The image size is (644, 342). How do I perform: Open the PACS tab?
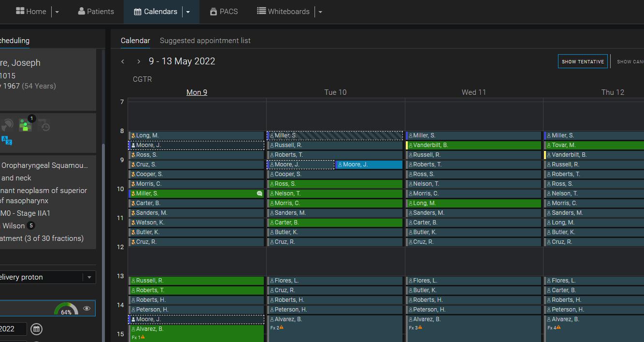(224, 12)
